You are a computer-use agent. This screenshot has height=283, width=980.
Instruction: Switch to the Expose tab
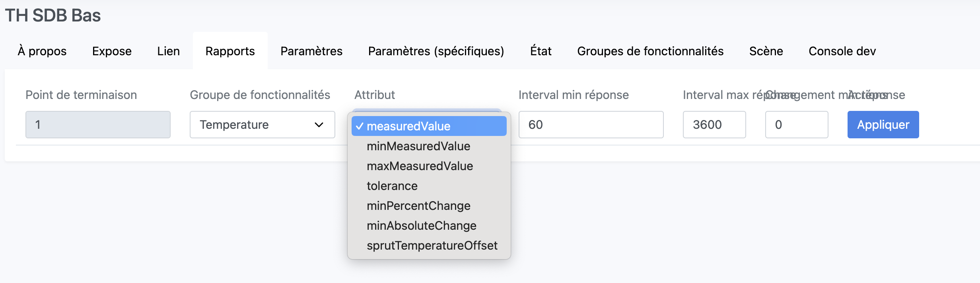[112, 51]
